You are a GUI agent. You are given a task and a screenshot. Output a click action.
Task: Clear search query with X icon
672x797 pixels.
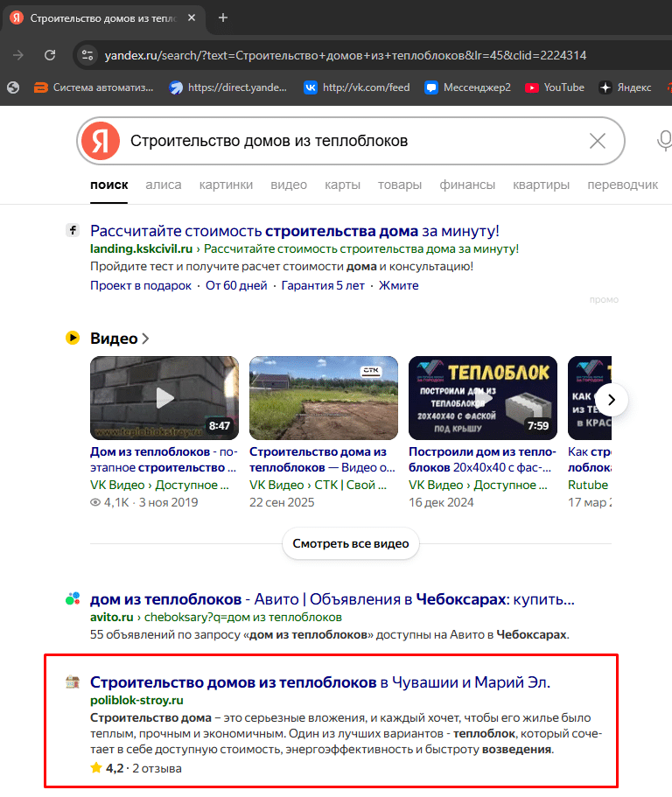[x=598, y=141]
